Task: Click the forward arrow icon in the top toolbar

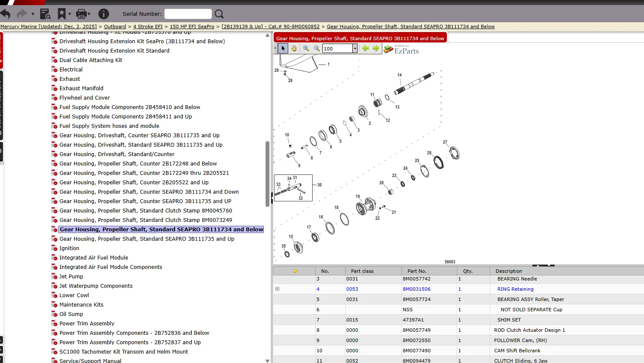Action: pyautogui.click(x=21, y=14)
